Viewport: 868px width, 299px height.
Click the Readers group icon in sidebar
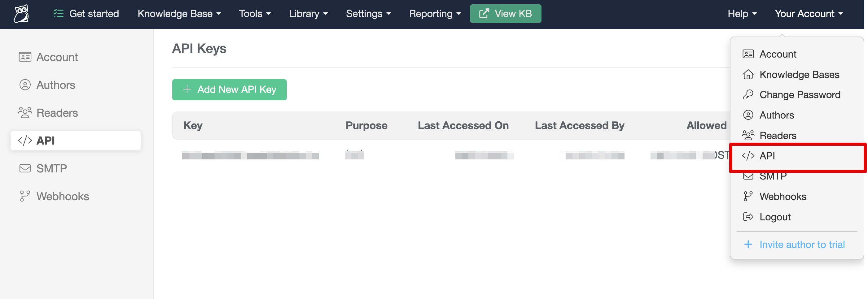(x=25, y=113)
